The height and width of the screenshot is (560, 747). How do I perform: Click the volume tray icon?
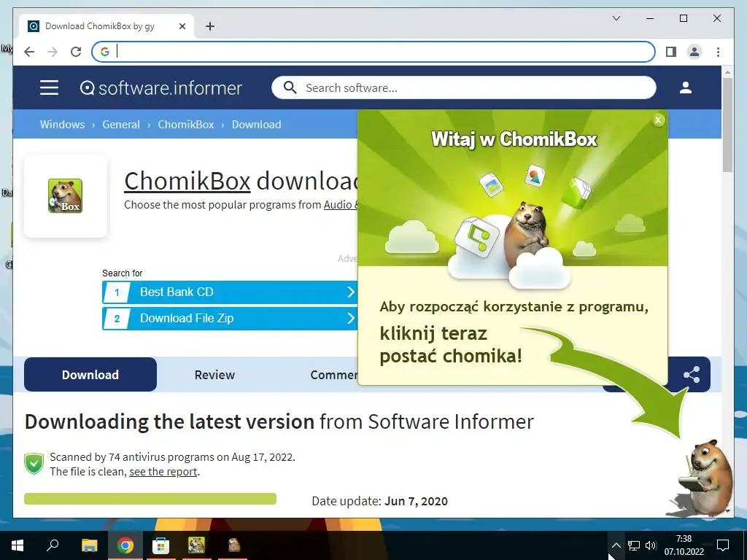(x=650, y=545)
